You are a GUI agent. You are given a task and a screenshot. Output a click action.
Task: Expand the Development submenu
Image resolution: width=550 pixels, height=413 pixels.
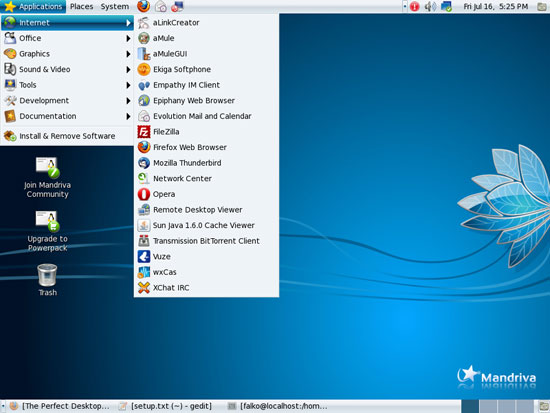coord(67,101)
